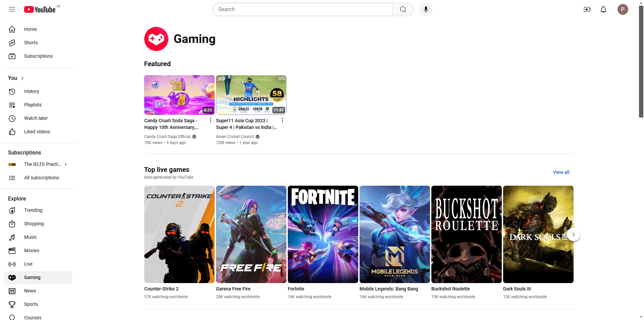Open Super11 Asia Cup 2023 video title
Image resolution: width=644 pixels, height=320 pixels.
[x=247, y=124]
